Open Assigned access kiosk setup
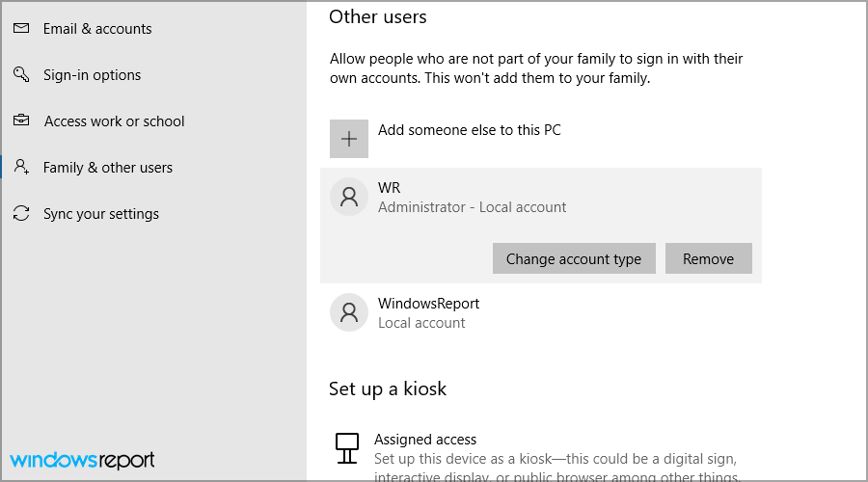 (x=425, y=440)
